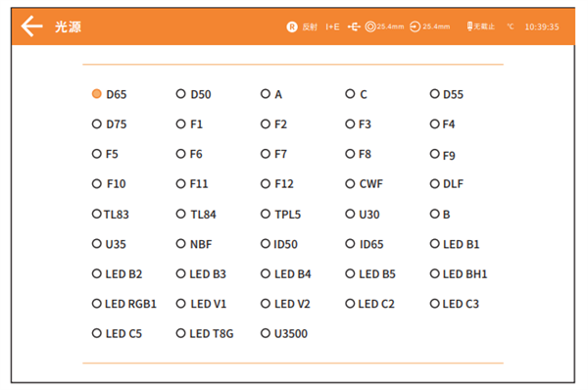Choose LED C3 light source
Screen dimensions: 588x390
click(434, 304)
